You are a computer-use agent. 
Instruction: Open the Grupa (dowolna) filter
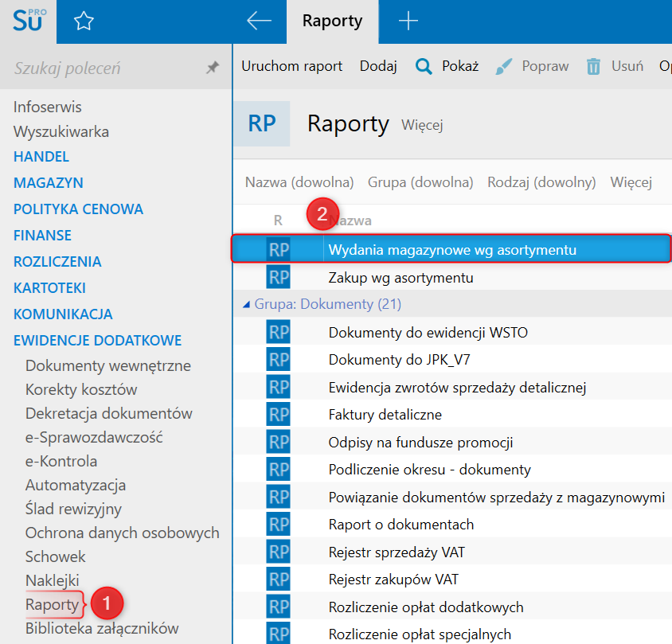(420, 182)
